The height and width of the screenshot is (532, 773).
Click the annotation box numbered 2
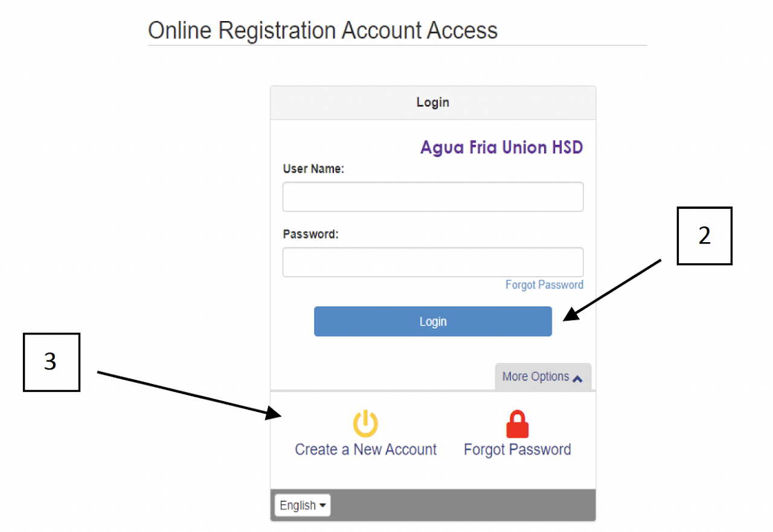point(704,236)
